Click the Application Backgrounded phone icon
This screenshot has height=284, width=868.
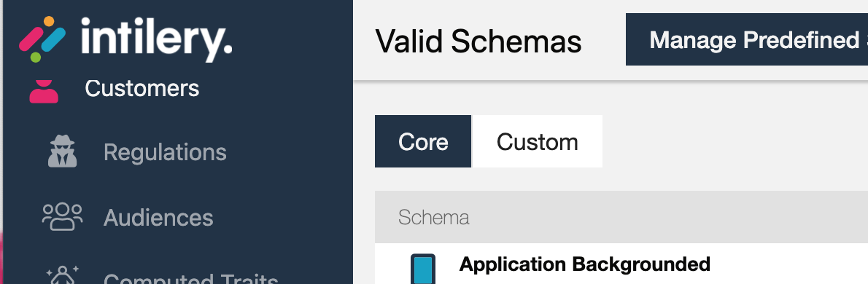[x=423, y=269]
